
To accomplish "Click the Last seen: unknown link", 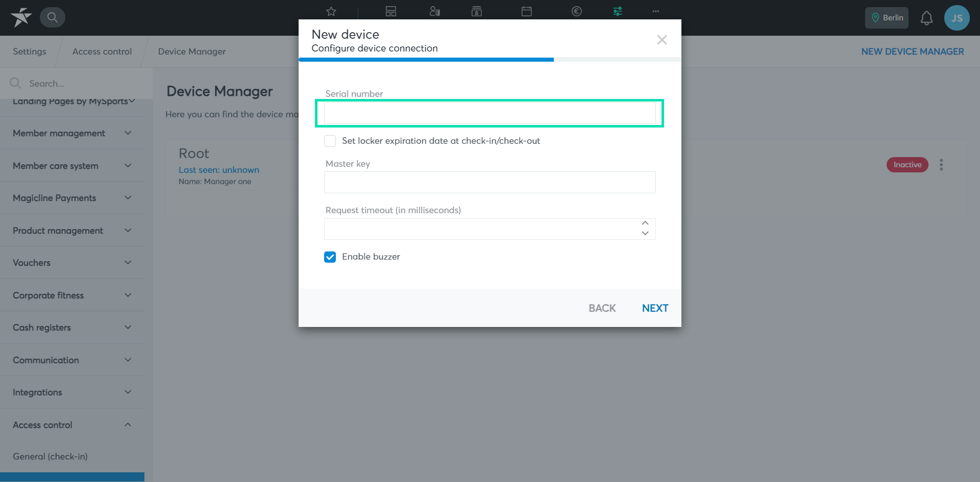I will 219,170.
